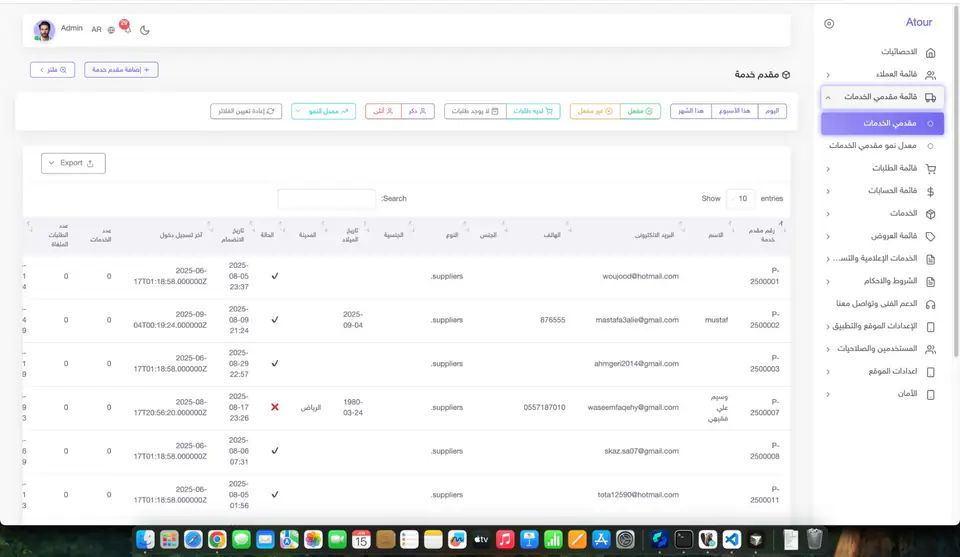Screen dimensions: 960x557
Task: Click the red X status for P-2500007
Action: coord(275,407)
